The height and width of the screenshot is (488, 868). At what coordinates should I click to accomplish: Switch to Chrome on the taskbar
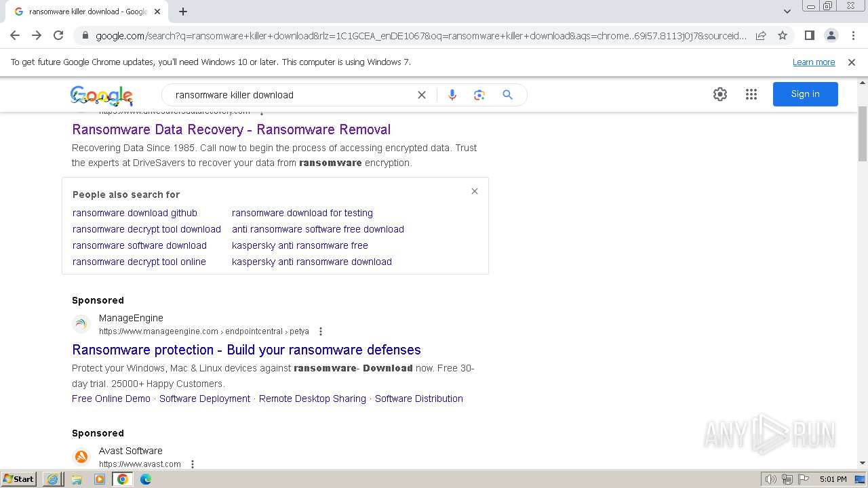point(123,479)
